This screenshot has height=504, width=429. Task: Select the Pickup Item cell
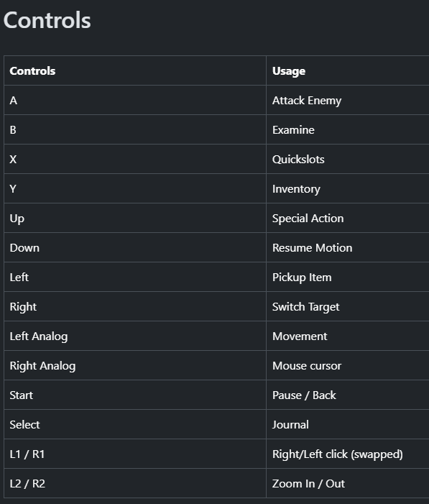[x=348, y=277]
